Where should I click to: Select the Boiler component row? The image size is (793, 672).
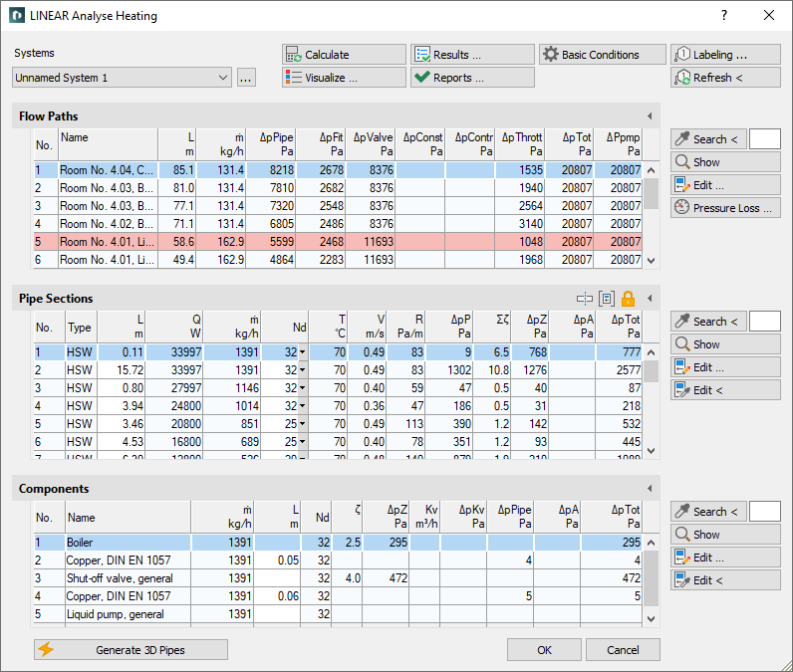(338, 543)
